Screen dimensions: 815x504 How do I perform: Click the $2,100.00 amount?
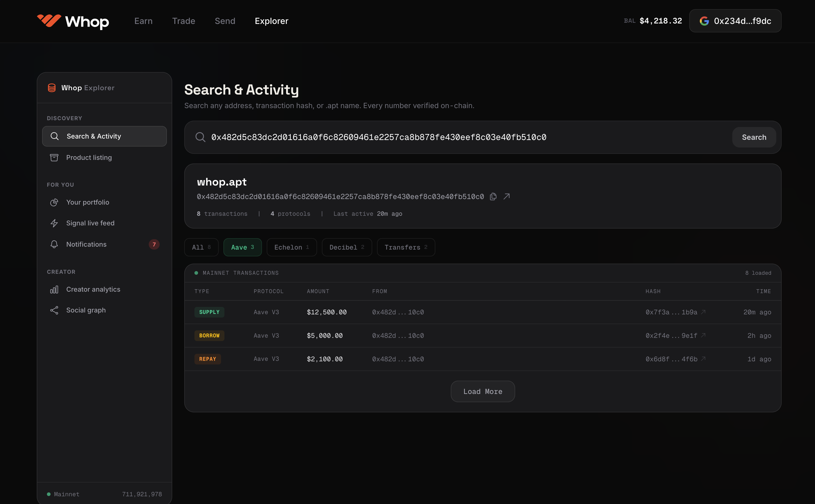325,359
